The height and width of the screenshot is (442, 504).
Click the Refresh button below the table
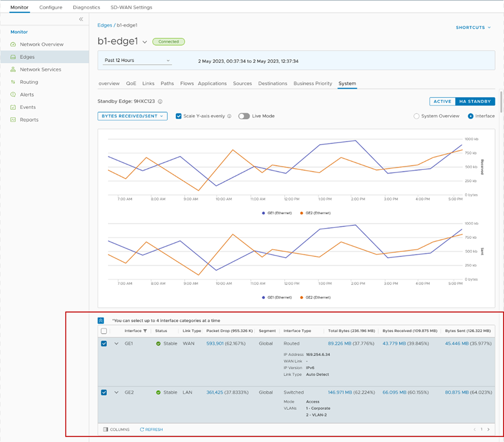[151, 430]
